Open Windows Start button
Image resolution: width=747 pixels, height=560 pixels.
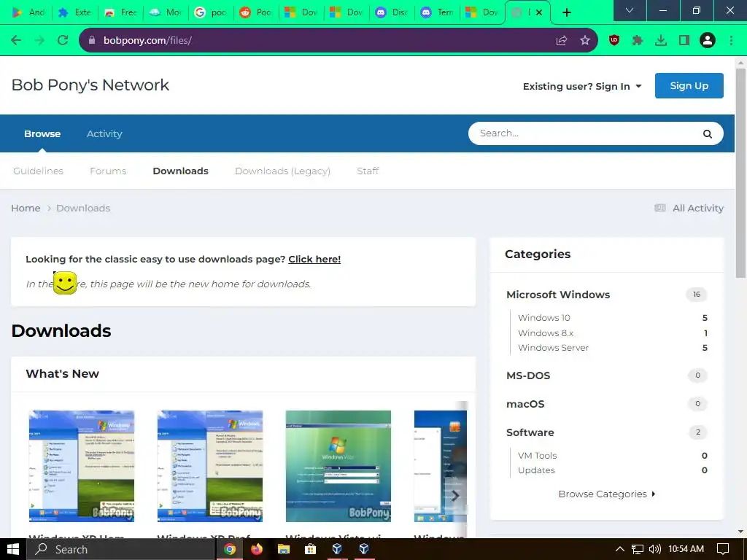[13, 549]
